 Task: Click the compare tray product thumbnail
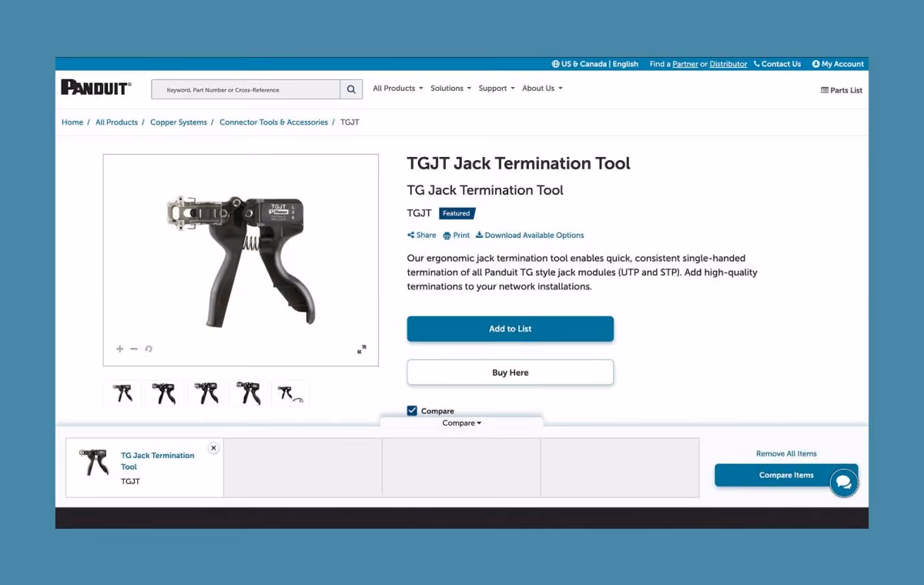(94, 462)
